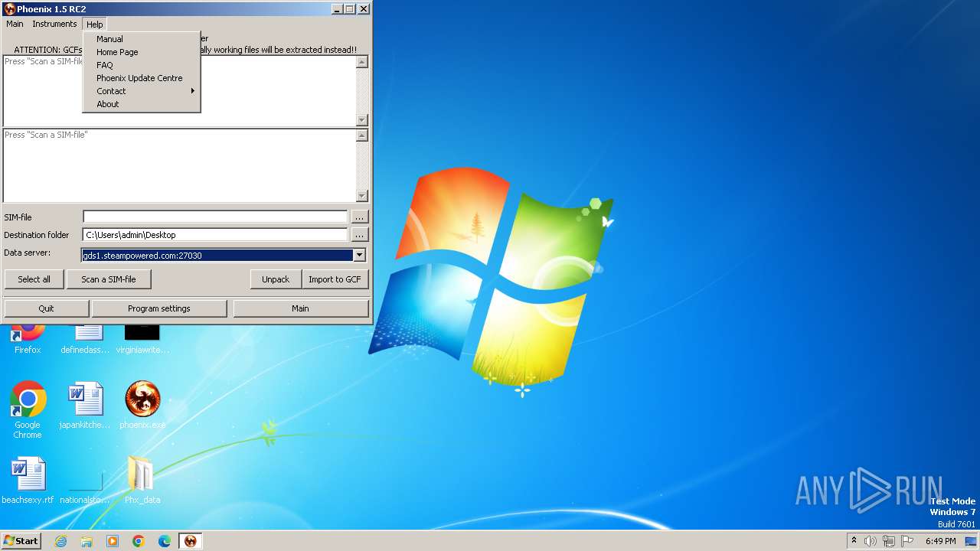Open the phoenix.exe desktop icon
The width and height of the screenshot is (980, 551).
click(x=142, y=405)
